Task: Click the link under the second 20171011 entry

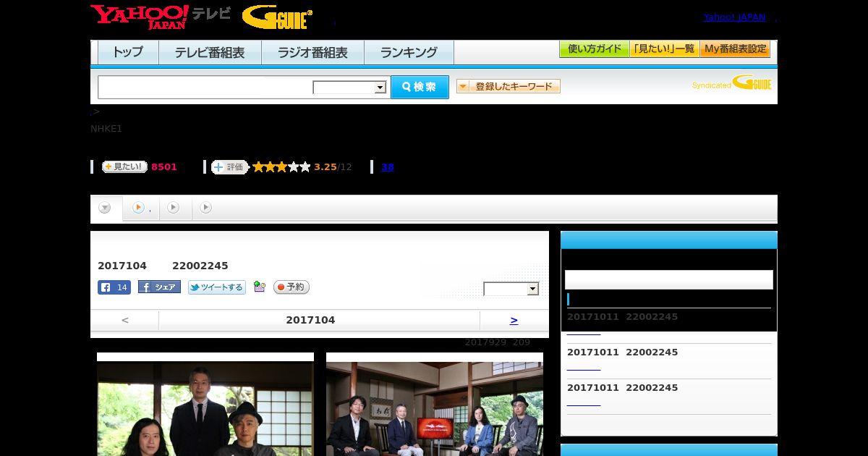Action: [584, 368]
